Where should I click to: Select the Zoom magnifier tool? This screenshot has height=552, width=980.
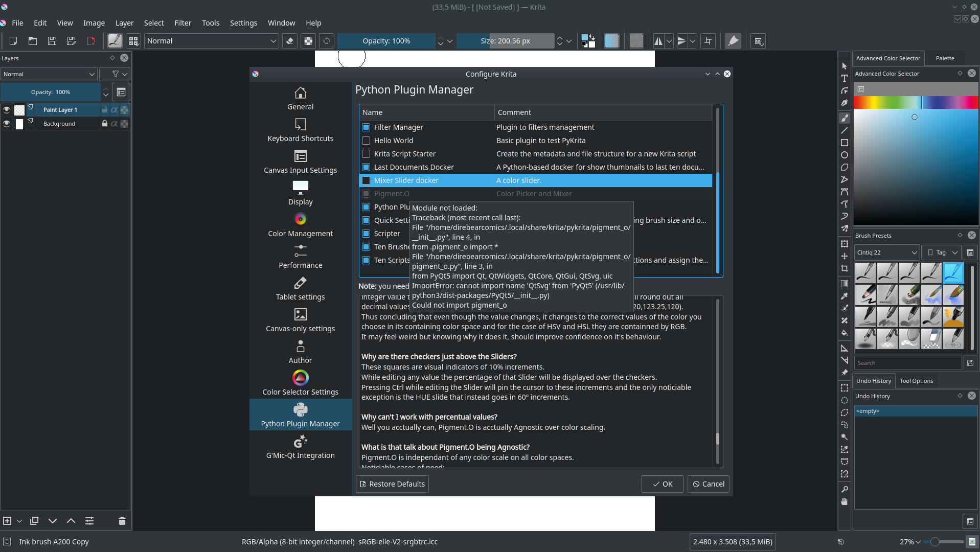point(845,489)
